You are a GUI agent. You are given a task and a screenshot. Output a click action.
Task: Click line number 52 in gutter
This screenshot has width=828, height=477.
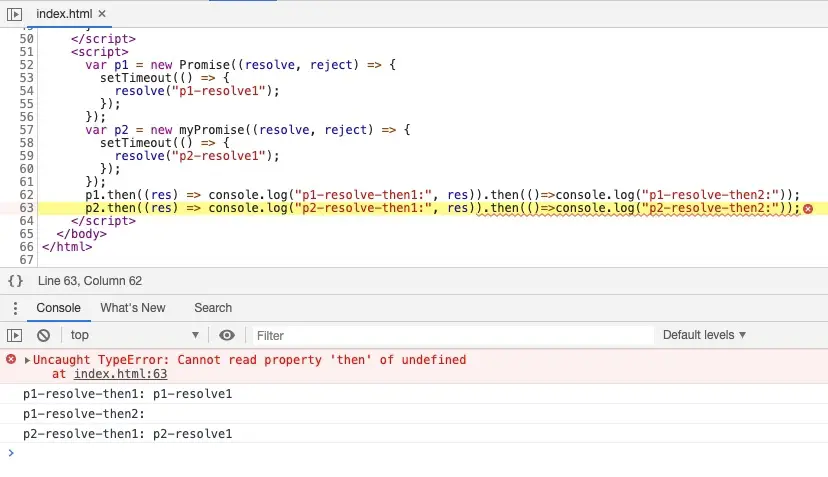[x=26, y=65]
